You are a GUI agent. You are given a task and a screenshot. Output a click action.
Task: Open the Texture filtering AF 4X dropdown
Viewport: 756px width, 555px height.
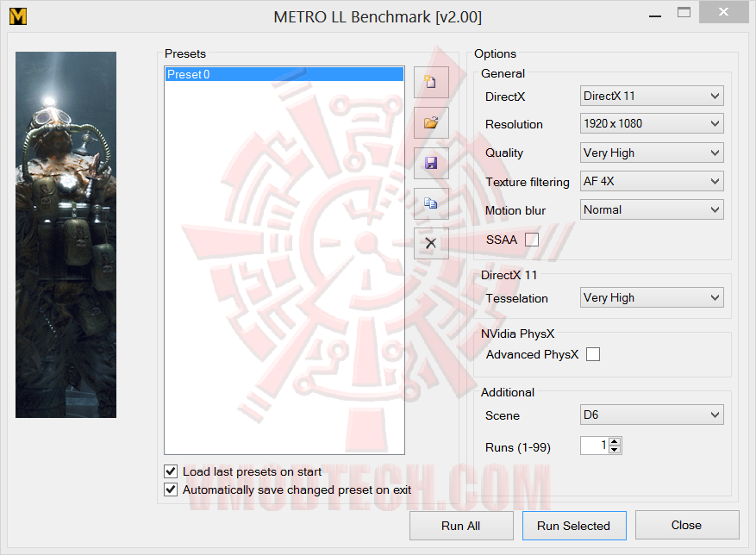(x=652, y=181)
